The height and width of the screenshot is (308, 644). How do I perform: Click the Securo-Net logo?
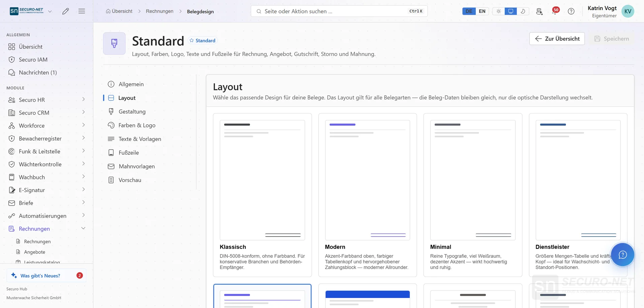(x=27, y=11)
